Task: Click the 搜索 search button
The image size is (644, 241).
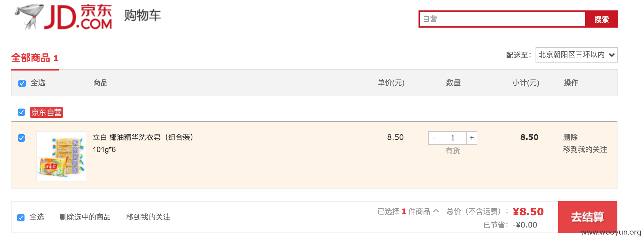Action: point(601,19)
